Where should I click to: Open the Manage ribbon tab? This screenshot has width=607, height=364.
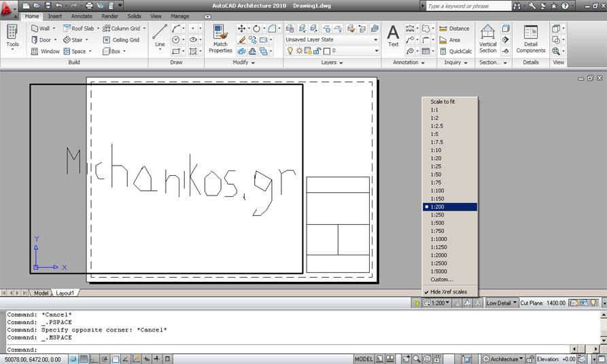[x=180, y=16]
